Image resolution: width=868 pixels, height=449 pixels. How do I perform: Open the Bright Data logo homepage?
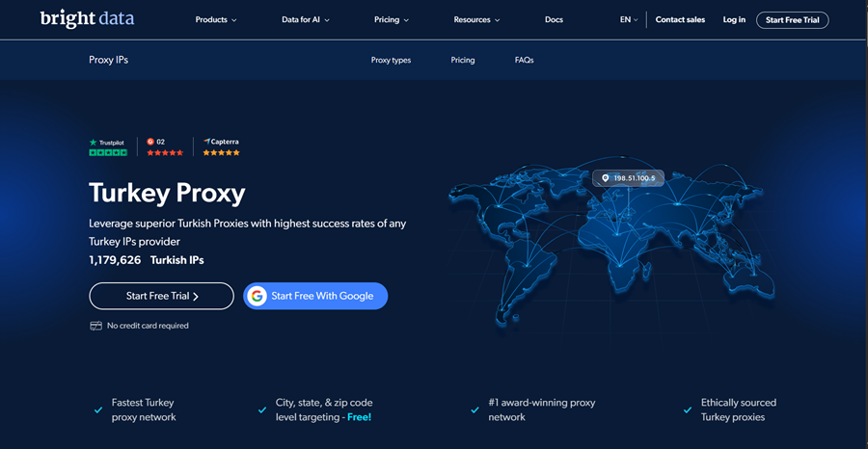pos(87,19)
